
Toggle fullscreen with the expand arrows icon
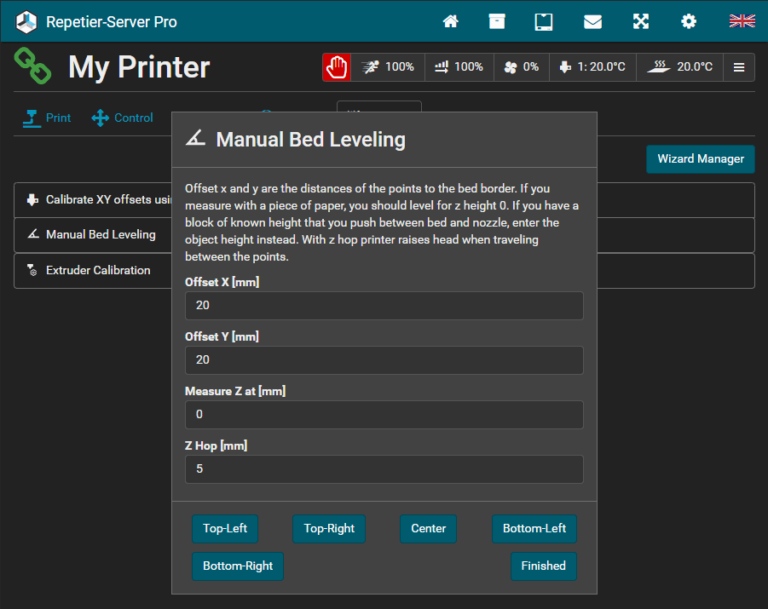click(641, 21)
